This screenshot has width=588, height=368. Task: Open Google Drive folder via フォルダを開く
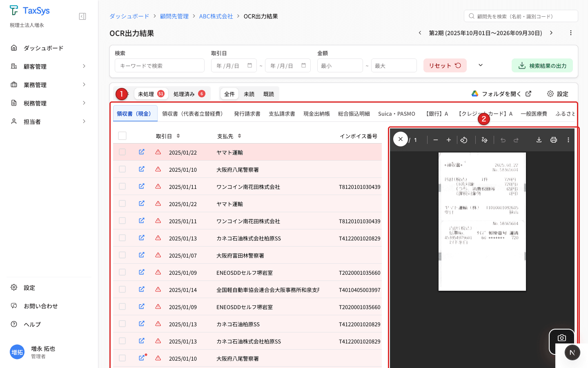501,93
